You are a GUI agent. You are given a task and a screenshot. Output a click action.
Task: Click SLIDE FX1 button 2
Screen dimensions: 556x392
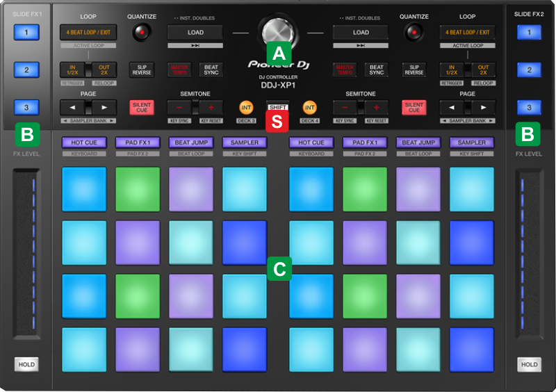tap(26, 70)
